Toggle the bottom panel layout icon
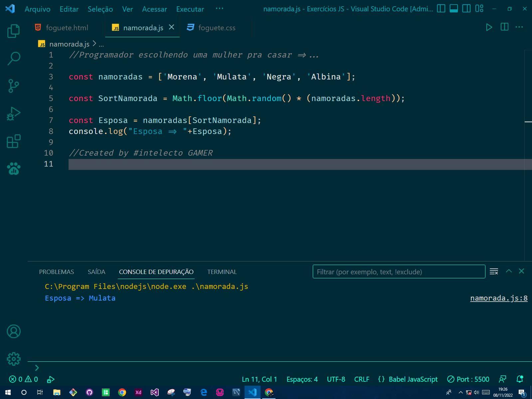 (x=453, y=9)
